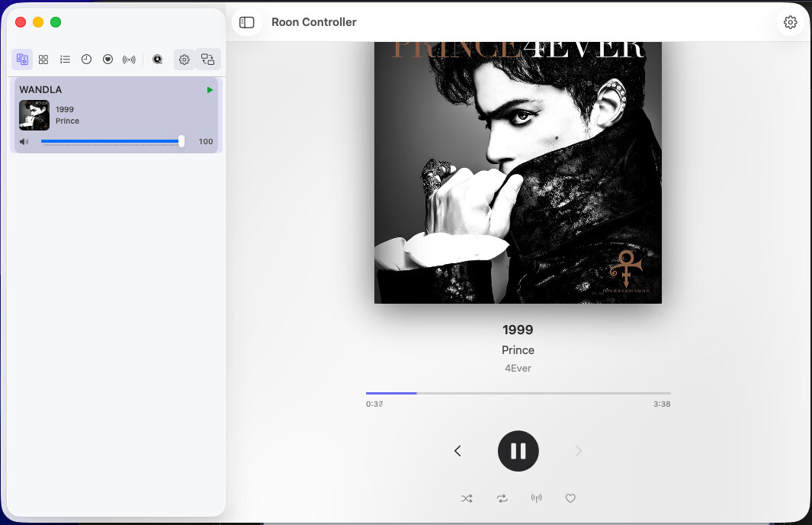Open the numbered queue list icon
Image resolution: width=812 pixels, height=525 pixels.
click(65, 60)
